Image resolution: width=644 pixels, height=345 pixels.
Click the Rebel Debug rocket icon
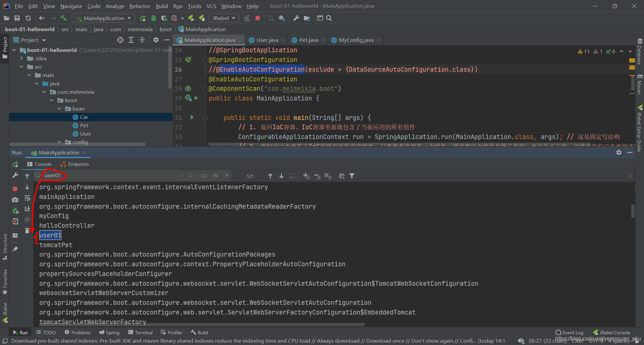[202, 18]
